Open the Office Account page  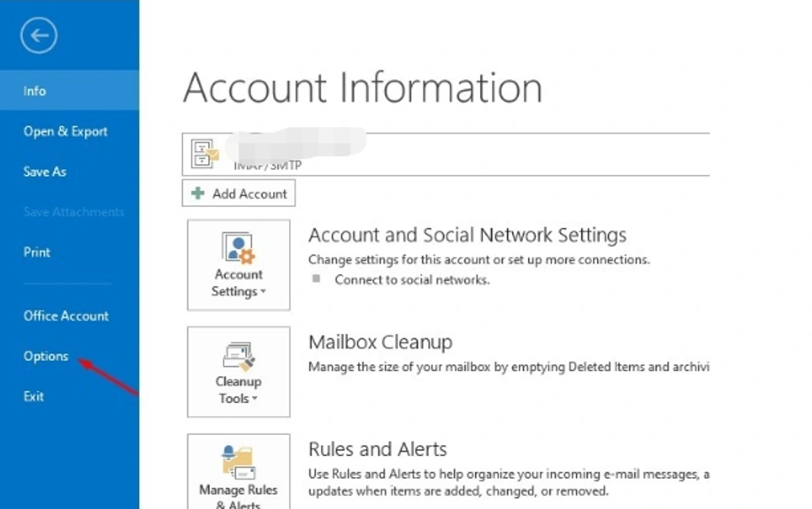[x=65, y=315]
